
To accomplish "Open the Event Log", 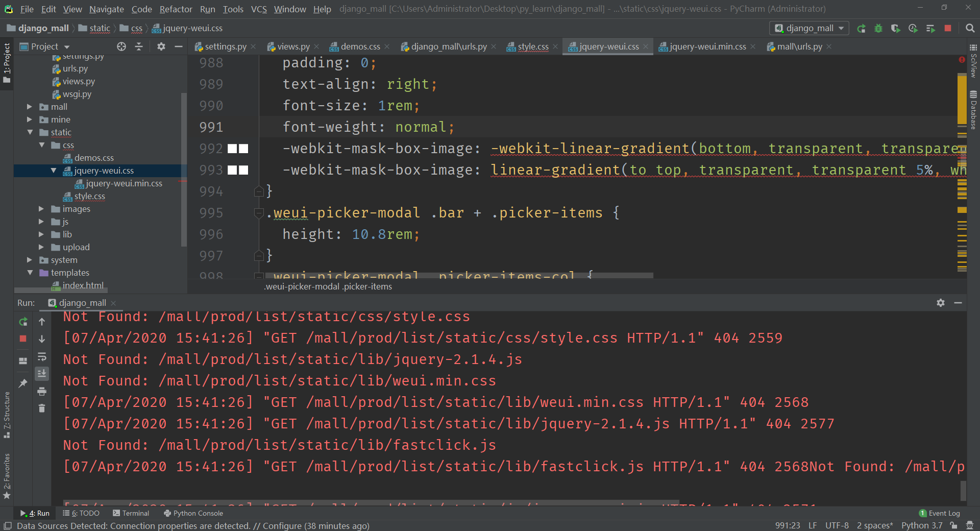I will (x=939, y=513).
